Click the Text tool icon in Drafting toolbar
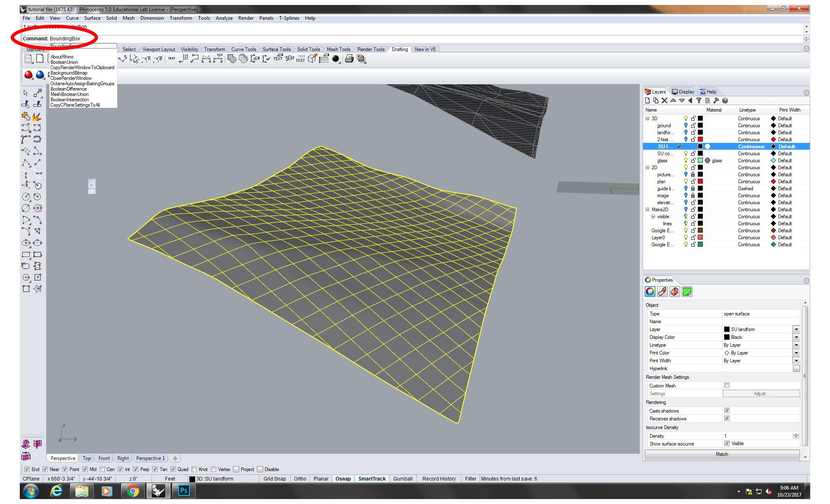The image size is (830, 504). click(172, 59)
